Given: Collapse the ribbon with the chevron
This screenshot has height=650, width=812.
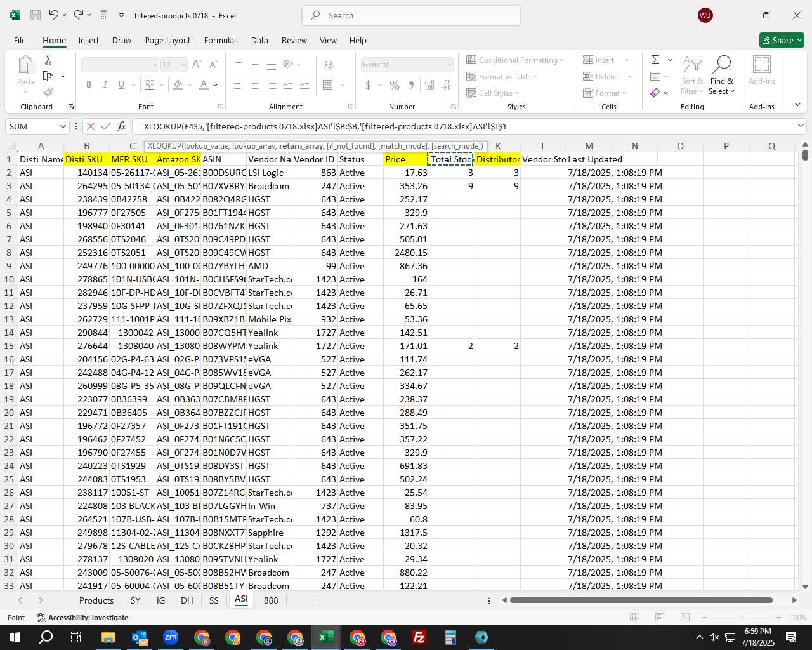Looking at the screenshot, I should (x=797, y=104).
